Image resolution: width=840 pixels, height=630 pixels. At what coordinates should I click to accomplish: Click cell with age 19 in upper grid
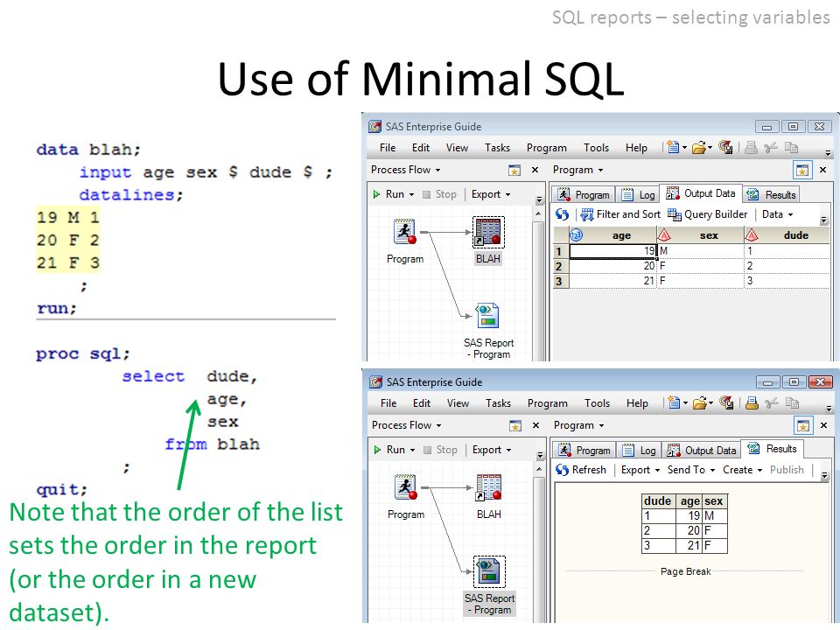[x=612, y=251]
